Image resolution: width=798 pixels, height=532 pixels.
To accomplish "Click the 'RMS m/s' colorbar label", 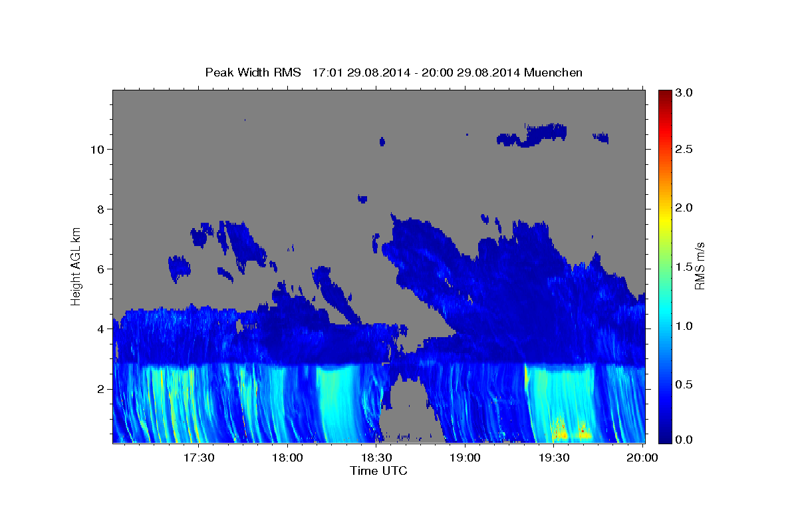I will click(x=699, y=266).
